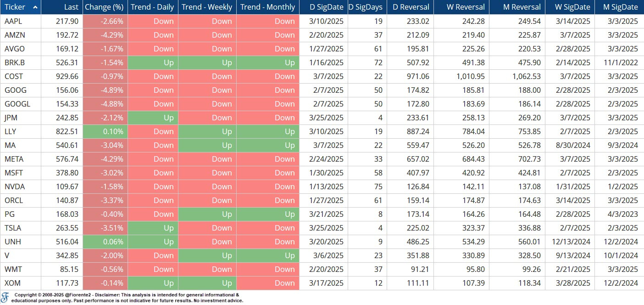Sort by the Change (%) column header
This screenshot has width=644, height=305.
click(x=105, y=7)
